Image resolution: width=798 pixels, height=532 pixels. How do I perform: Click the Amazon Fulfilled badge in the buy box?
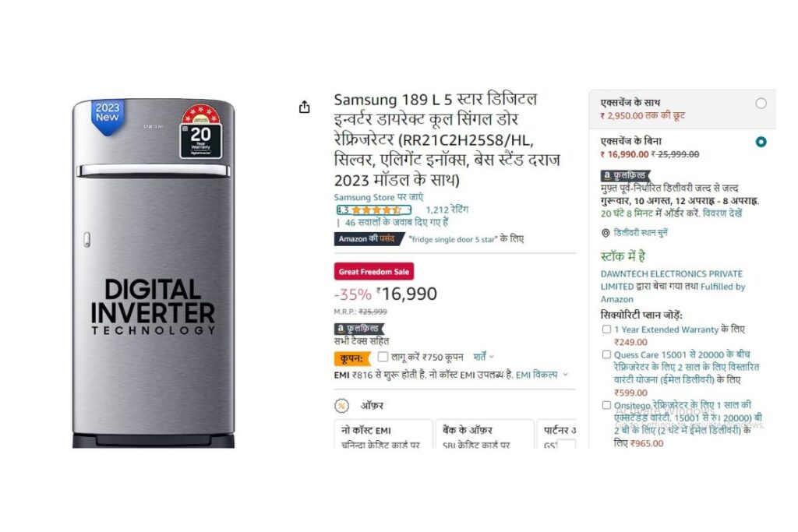pos(626,176)
